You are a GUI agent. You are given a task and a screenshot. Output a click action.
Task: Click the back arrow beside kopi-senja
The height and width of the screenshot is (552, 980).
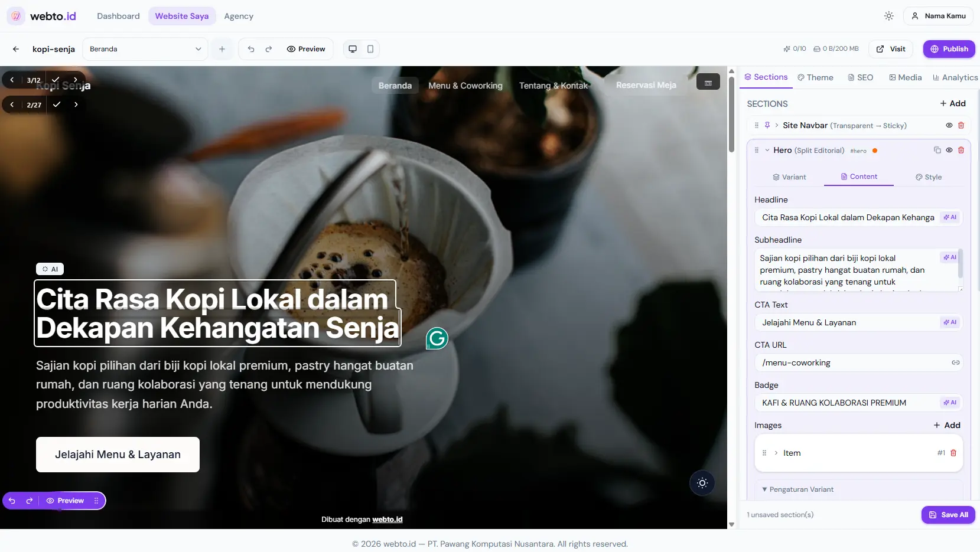[x=16, y=49]
